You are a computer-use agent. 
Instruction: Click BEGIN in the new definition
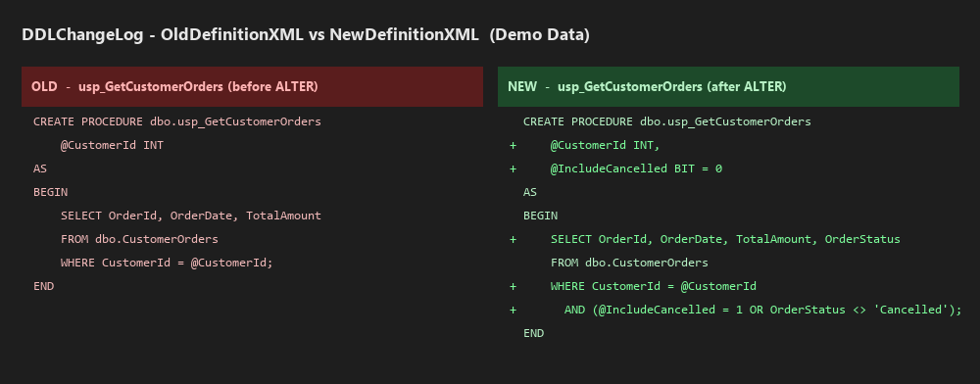point(541,216)
